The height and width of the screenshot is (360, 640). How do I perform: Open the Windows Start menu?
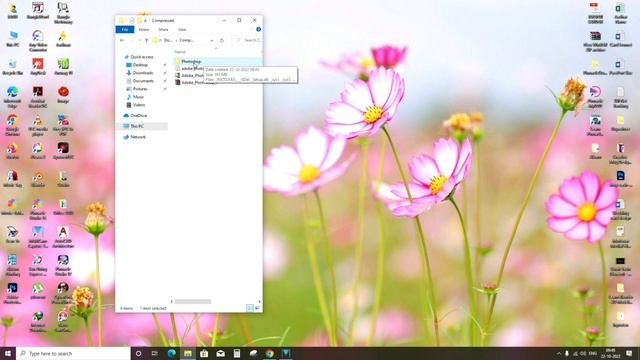coord(8,353)
